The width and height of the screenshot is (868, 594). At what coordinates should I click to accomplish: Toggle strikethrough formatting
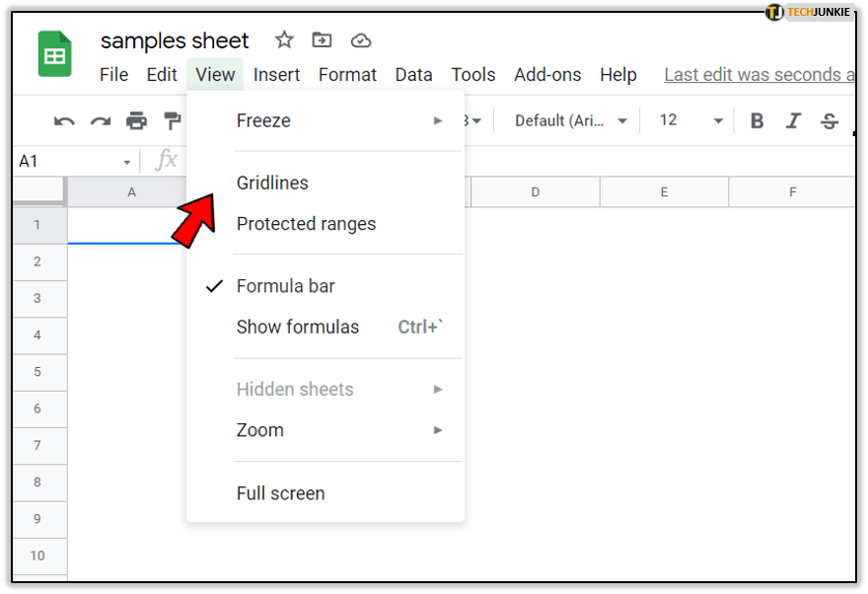click(830, 121)
